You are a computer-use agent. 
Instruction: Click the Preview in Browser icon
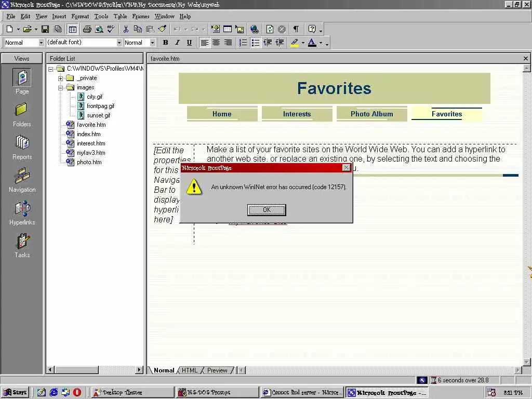[x=99, y=29]
